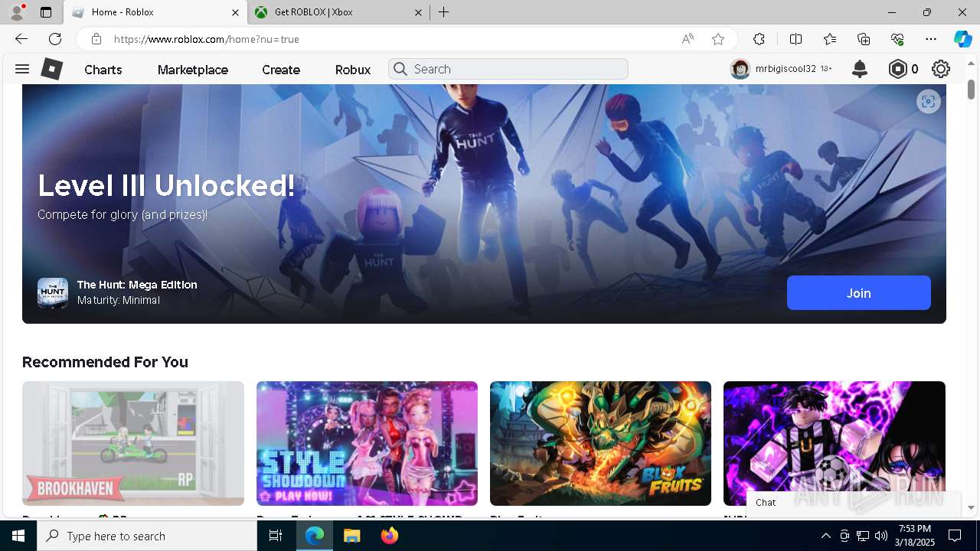Switch to the Get ROBLOX | Xbox tab
980x551 pixels.
click(339, 12)
